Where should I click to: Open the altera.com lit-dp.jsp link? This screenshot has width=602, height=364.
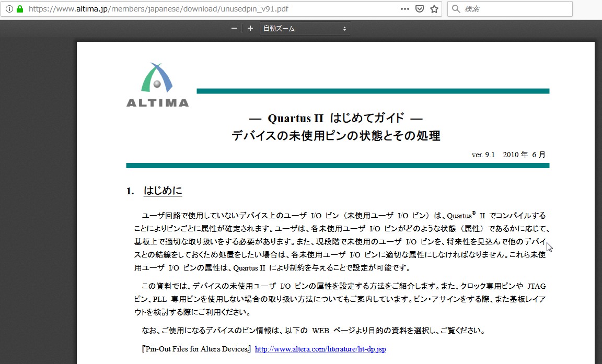click(320, 349)
